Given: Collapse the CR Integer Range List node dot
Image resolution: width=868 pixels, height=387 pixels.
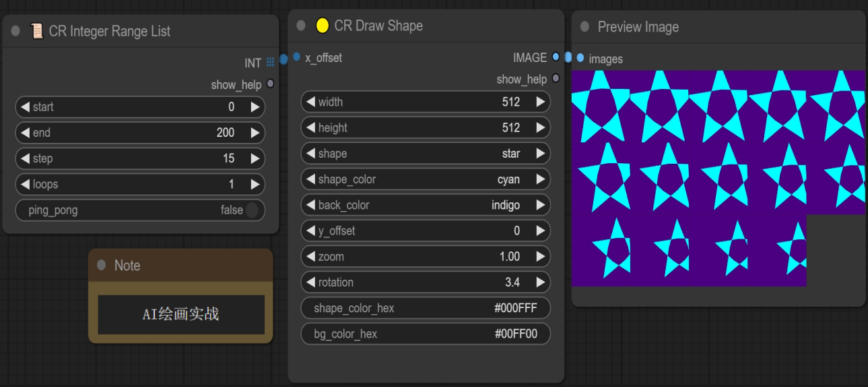Looking at the screenshot, I should (17, 31).
